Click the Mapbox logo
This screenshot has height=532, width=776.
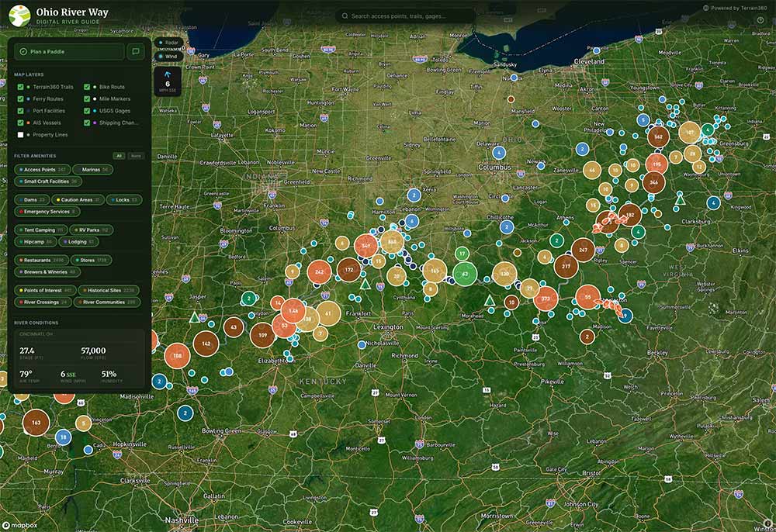tap(17, 523)
